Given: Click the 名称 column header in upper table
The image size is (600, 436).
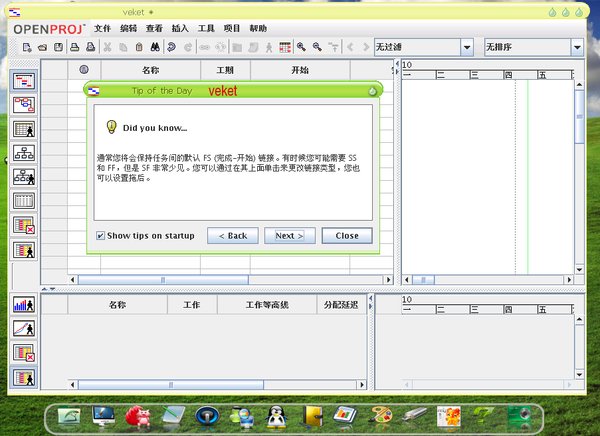Looking at the screenshot, I should [150, 70].
